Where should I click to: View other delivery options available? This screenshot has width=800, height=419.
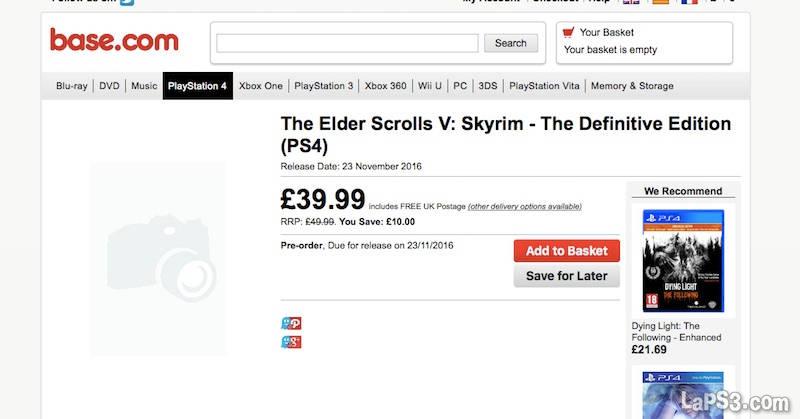524,207
